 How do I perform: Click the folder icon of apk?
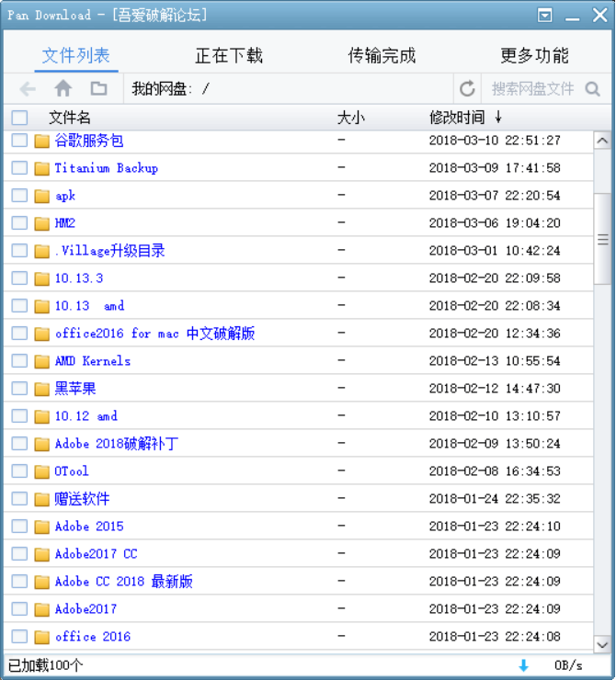41,196
